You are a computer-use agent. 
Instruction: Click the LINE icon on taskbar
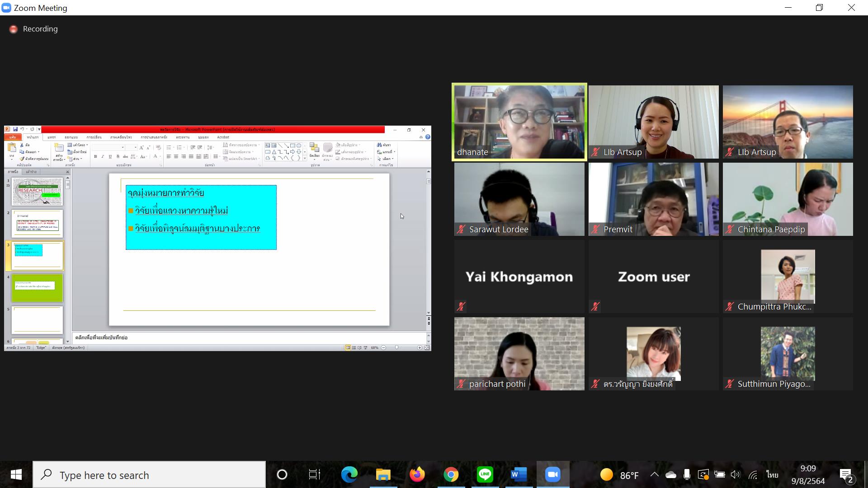click(x=485, y=474)
